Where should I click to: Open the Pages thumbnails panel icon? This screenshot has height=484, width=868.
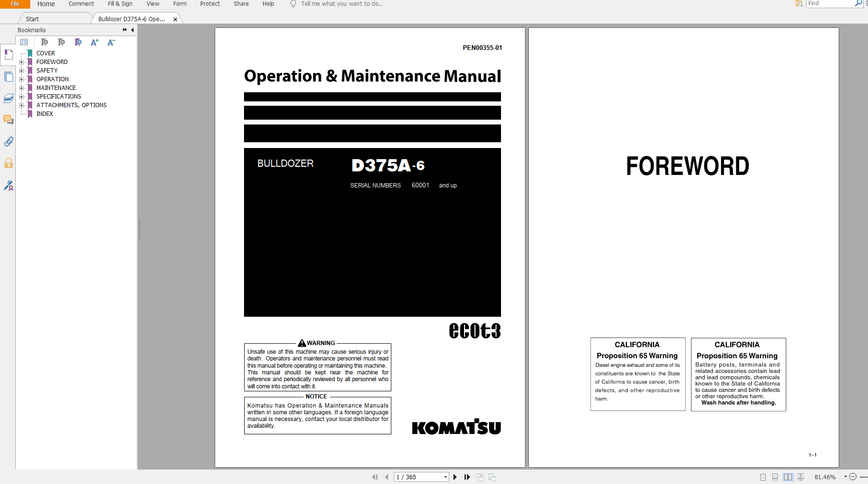point(8,76)
